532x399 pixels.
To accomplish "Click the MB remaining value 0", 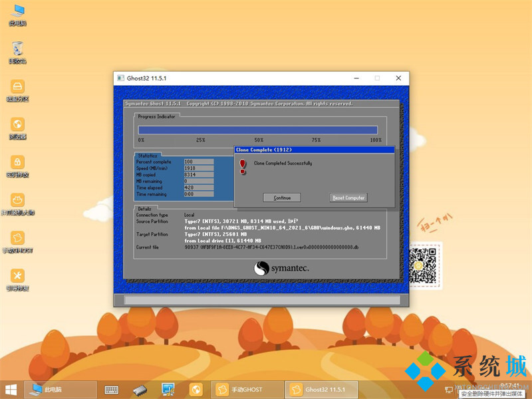I will (x=199, y=181).
